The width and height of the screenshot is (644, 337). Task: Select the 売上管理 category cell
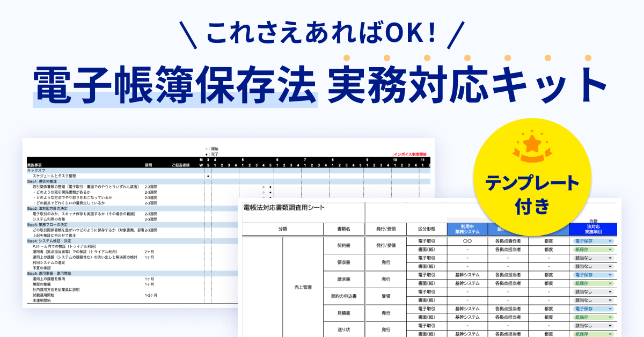click(x=303, y=288)
